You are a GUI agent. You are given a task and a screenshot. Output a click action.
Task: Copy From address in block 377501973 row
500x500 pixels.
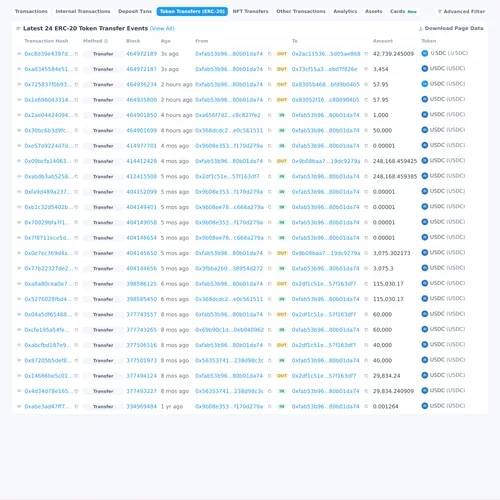pos(270,360)
